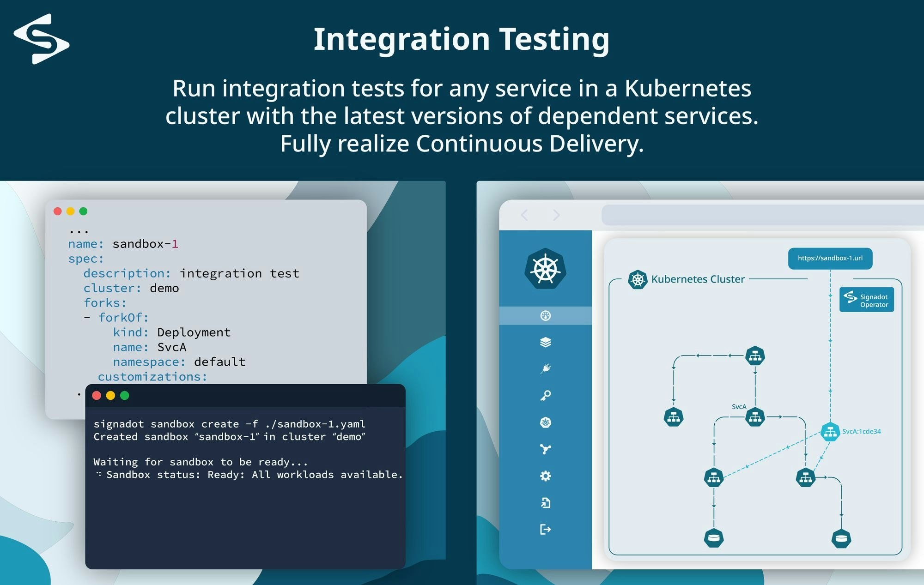Screen dimensions: 924x585
Task: Click the stacked layers sidebar icon
Action: [545, 342]
